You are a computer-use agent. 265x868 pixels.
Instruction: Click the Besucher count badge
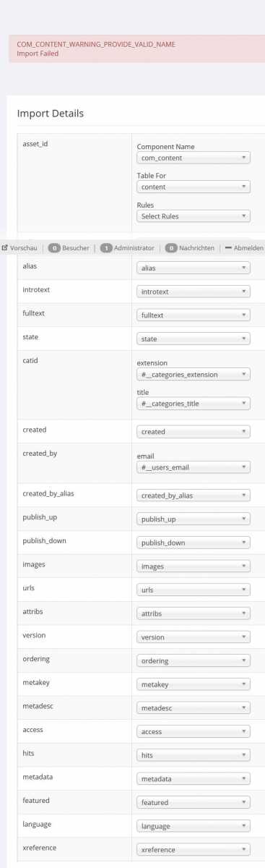pyautogui.click(x=53, y=248)
